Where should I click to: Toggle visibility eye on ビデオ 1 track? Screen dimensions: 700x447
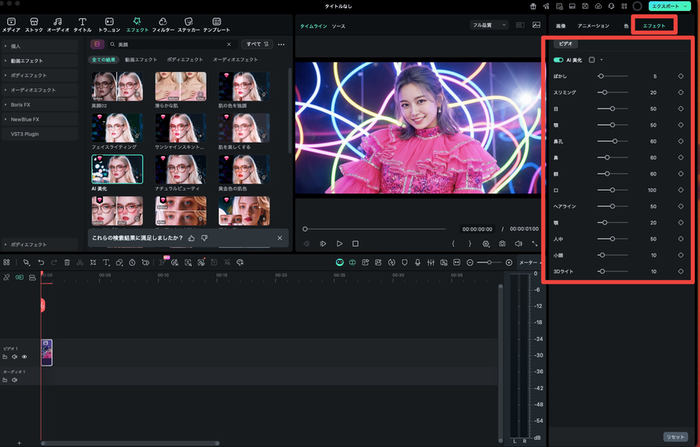25,356
